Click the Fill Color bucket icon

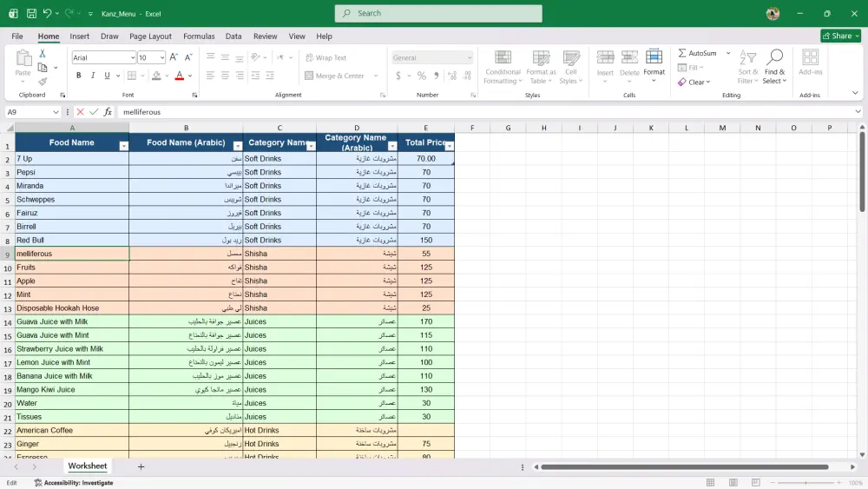point(156,76)
